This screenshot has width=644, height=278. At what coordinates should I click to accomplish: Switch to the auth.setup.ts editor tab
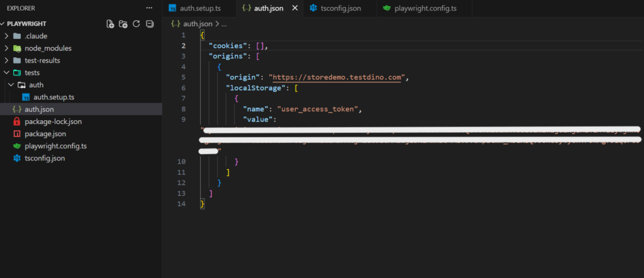pos(199,8)
